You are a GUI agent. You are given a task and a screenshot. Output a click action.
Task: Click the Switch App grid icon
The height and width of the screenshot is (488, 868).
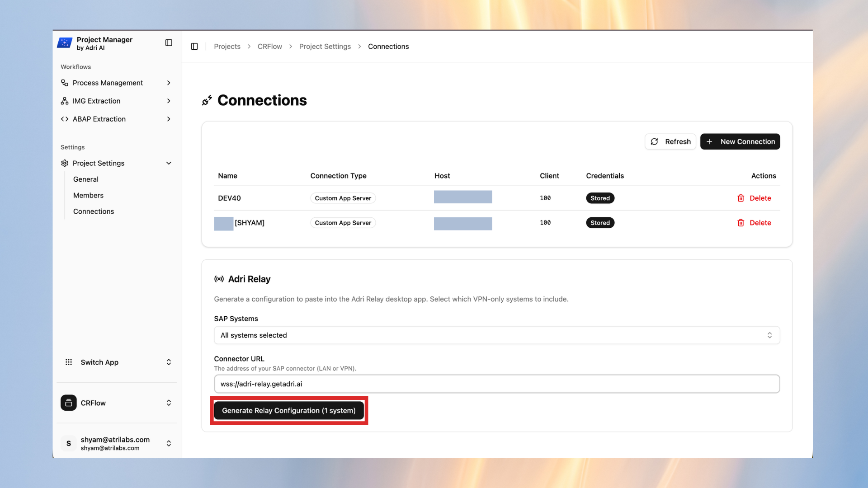[68, 362]
